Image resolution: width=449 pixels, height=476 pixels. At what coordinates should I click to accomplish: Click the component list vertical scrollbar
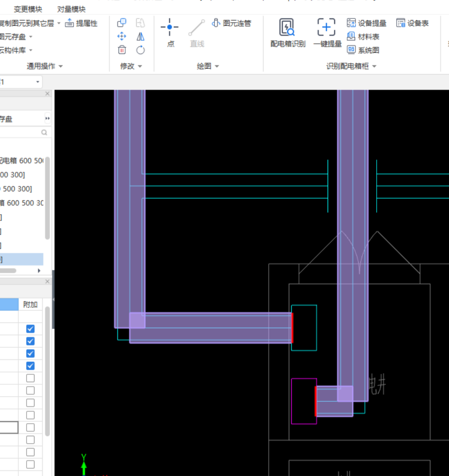click(x=47, y=198)
